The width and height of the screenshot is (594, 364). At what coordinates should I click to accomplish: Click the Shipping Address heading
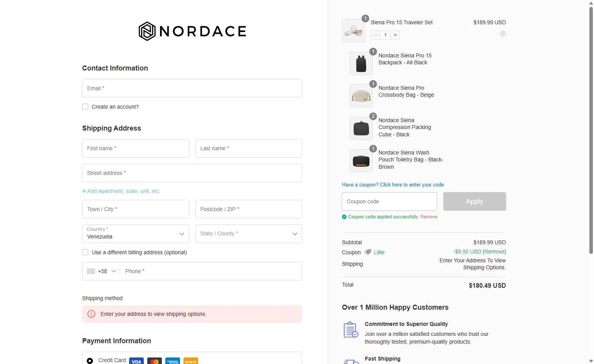point(111,128)
